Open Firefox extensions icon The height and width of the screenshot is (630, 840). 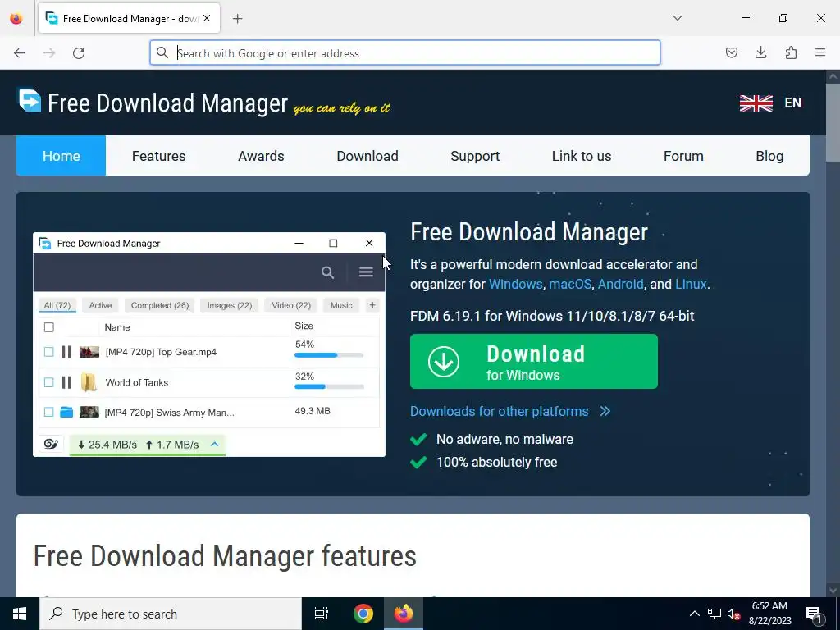pyautogui.click(x=791, y=52)
